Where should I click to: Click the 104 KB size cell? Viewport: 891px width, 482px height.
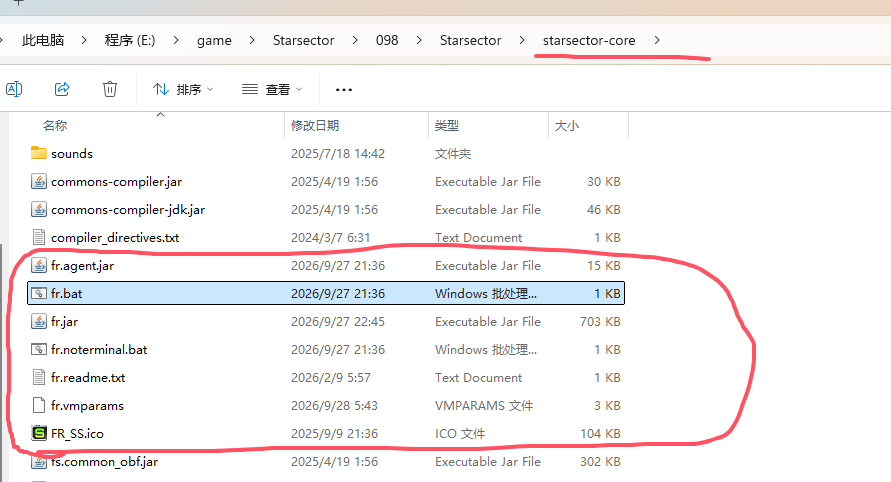(x=600, y=434)
